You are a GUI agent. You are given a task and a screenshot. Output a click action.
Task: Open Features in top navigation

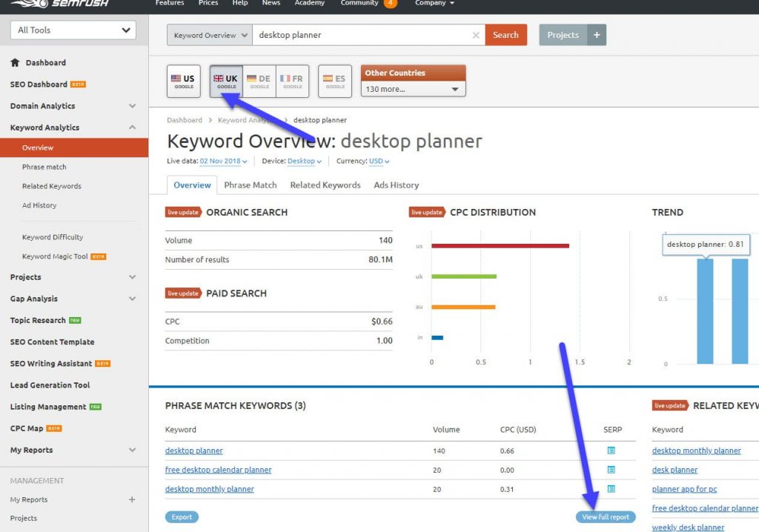(x=170, y=3)
